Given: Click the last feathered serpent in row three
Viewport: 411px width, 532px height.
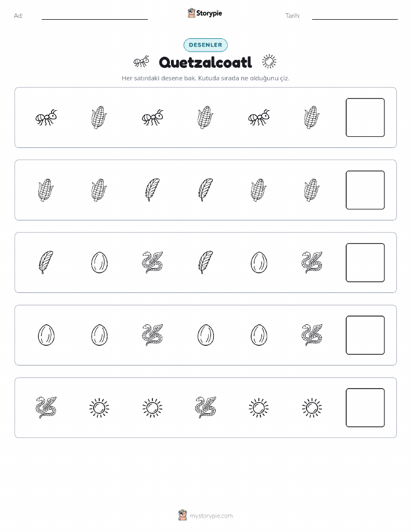Looking at the screenshot, I should point(312,262).
